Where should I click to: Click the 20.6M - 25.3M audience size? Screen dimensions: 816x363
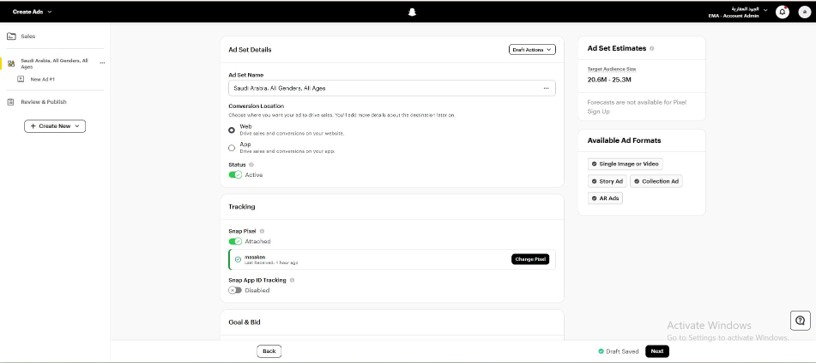click(x=609, y=80)
